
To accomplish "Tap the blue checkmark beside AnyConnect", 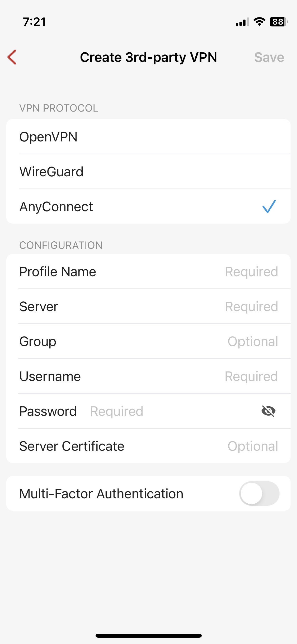I will pyautogui.click(x=269, y=206).
